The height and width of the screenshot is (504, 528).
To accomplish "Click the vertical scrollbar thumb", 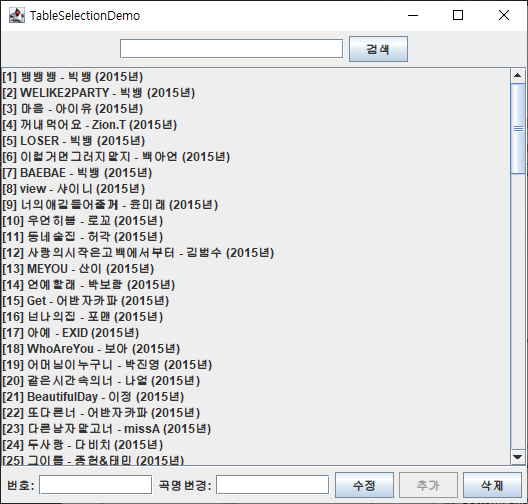I will coord(518,129).
